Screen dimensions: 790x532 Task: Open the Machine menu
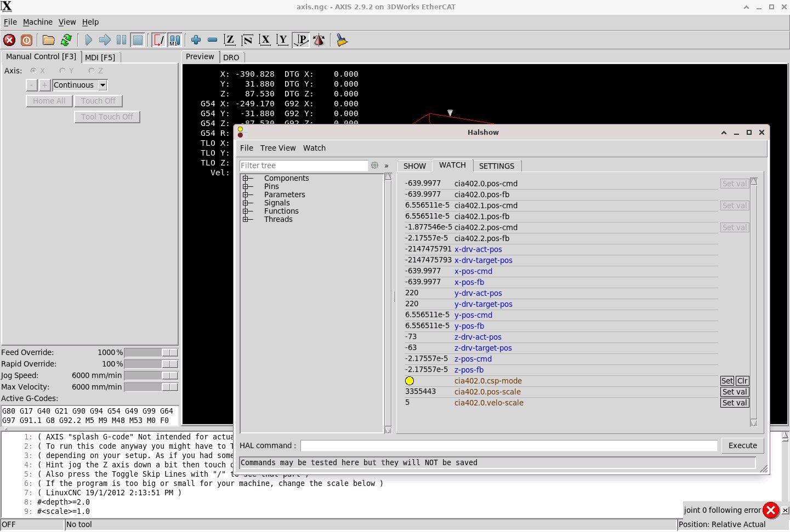38,22
